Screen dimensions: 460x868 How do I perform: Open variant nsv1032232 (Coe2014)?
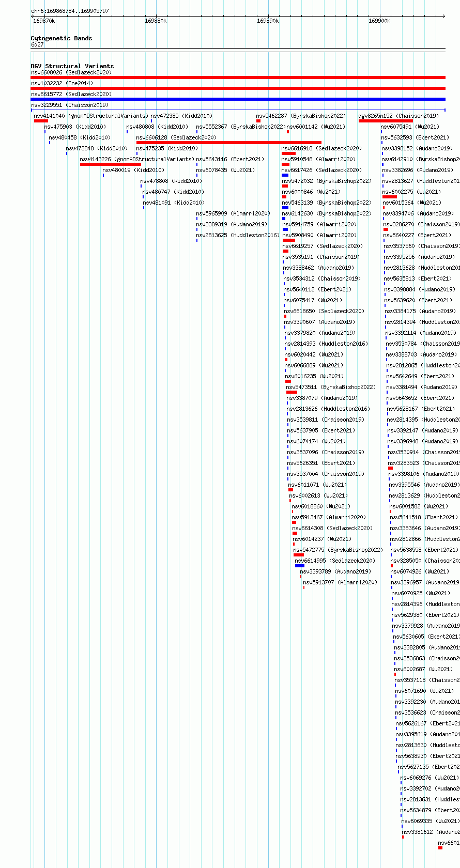62,83
